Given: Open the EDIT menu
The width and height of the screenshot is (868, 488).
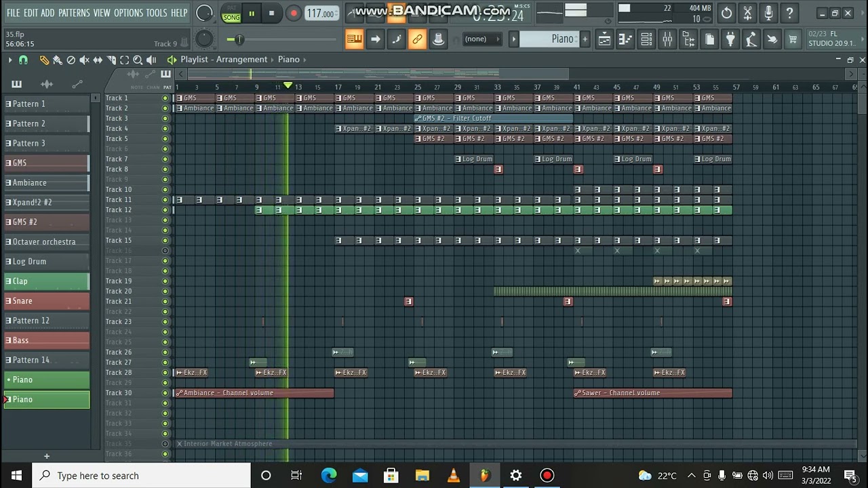Looking at the screenshot, I should pos(31,13).
